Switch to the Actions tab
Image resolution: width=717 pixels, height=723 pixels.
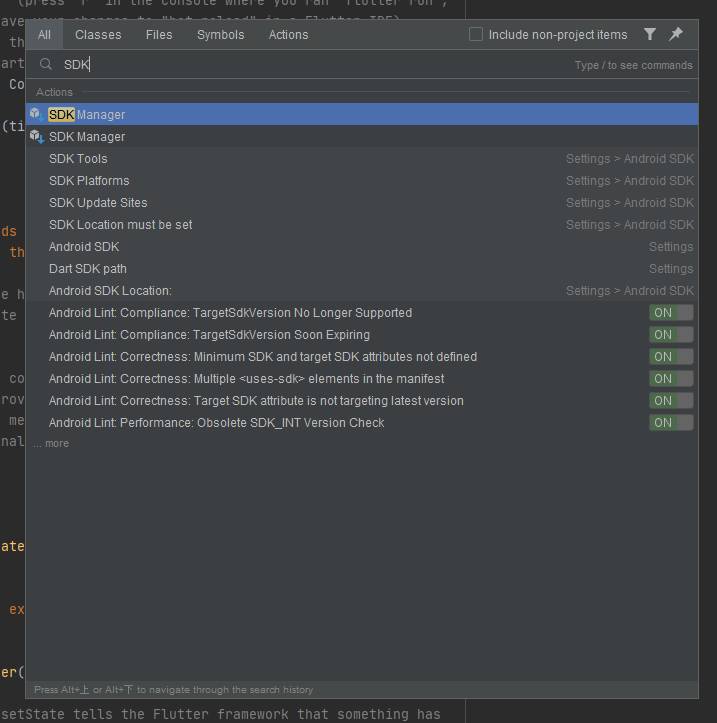click(x=289, y=35)
